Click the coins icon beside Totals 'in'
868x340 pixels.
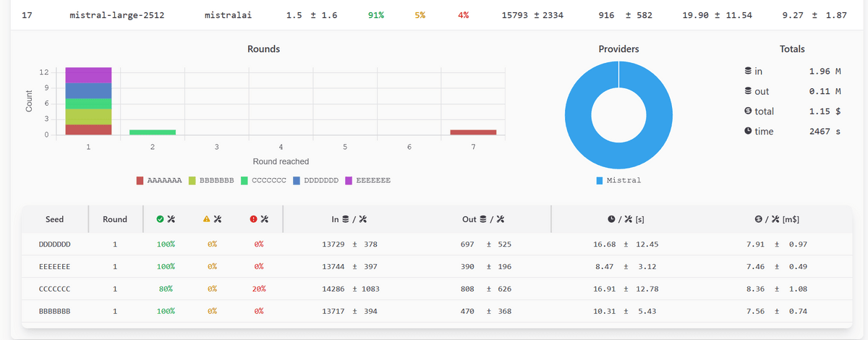[x=748, y=72]
